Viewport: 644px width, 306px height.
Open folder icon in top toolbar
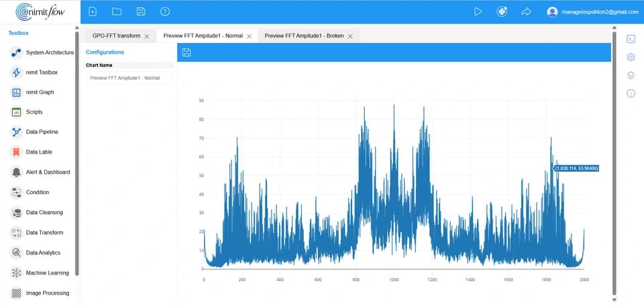pyautogui.click(x=117, y=11)
